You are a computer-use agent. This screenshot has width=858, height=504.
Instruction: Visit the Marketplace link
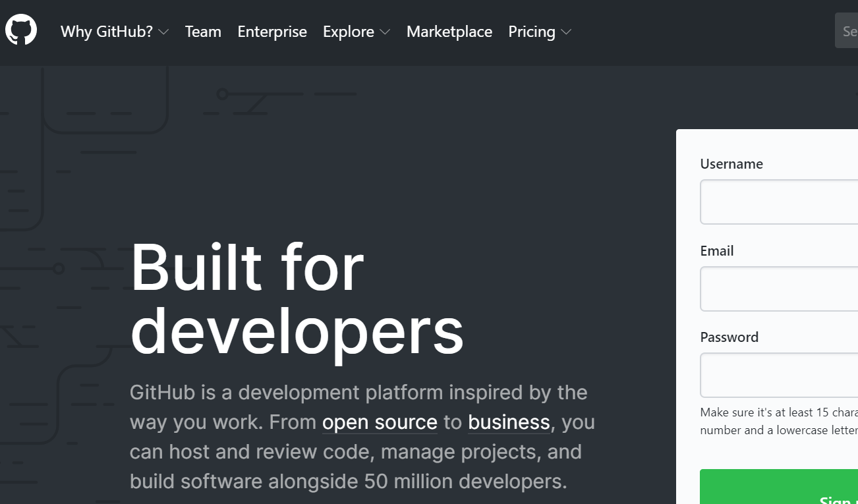click(449, 32)
